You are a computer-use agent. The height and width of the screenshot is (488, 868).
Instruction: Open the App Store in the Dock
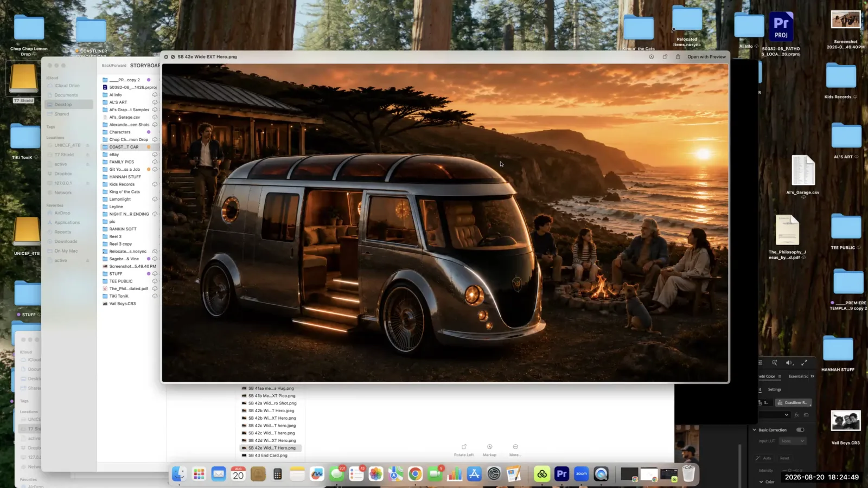coord(474,474)
